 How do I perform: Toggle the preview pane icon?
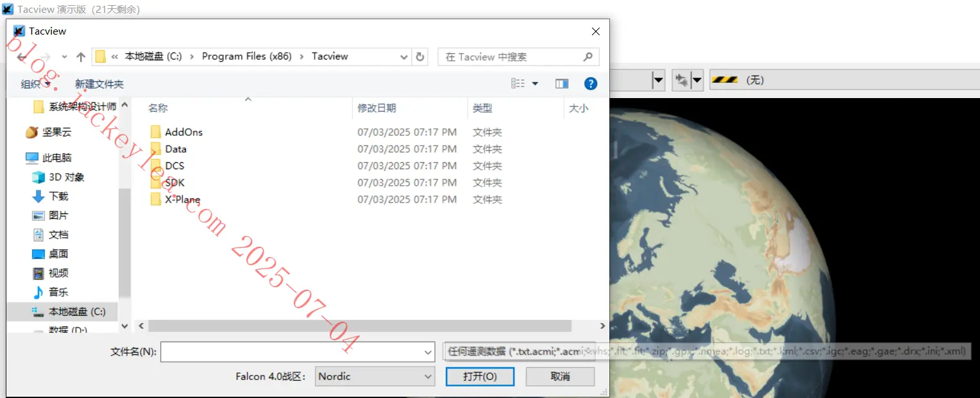(562, 83)
